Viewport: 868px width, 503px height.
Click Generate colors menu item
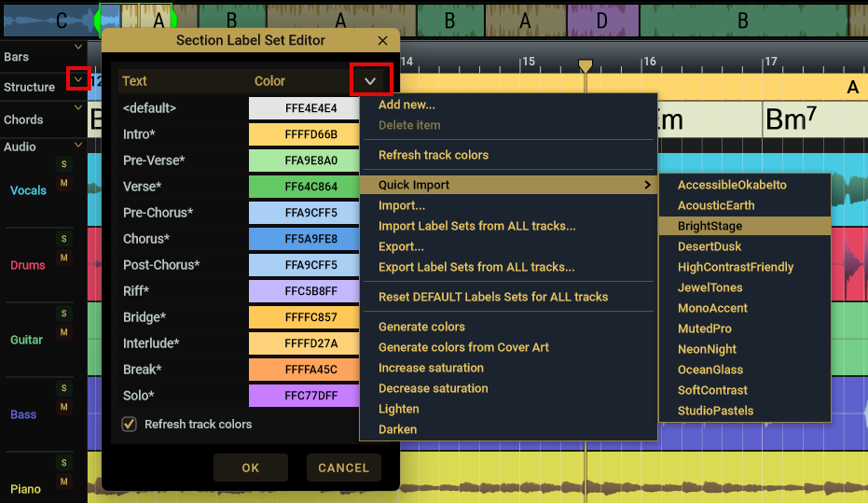click(421, 327)
